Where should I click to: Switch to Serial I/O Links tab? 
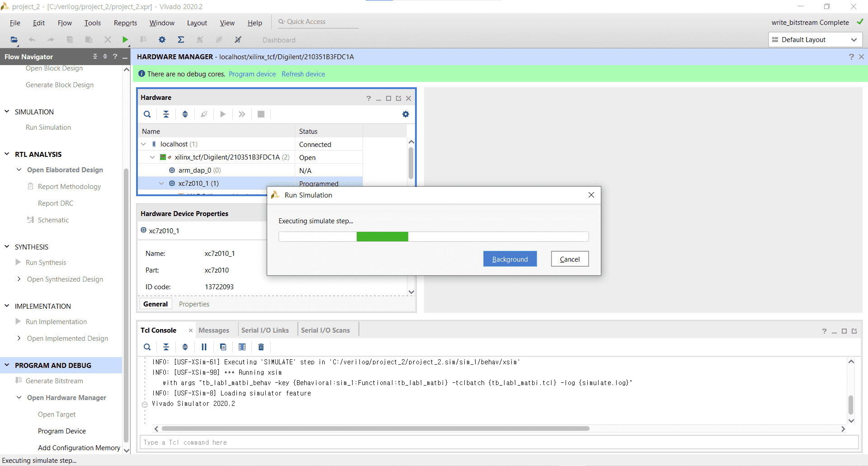[265, 330]
